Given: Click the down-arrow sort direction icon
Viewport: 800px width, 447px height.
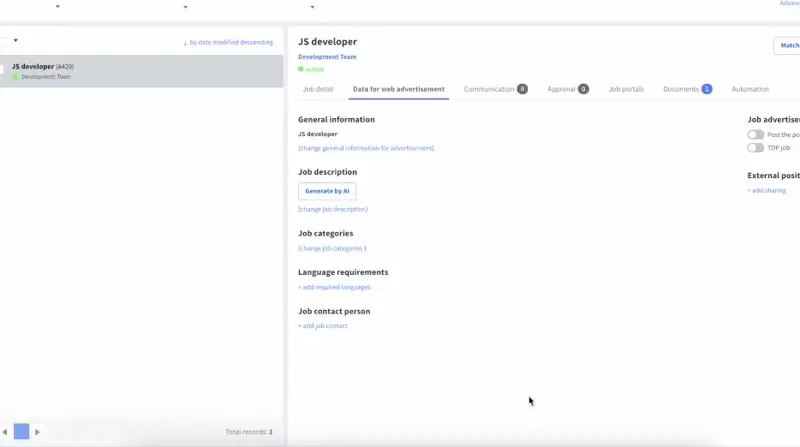Looking at the screenshot, I should pyautogui.click(x=185, y=42).
